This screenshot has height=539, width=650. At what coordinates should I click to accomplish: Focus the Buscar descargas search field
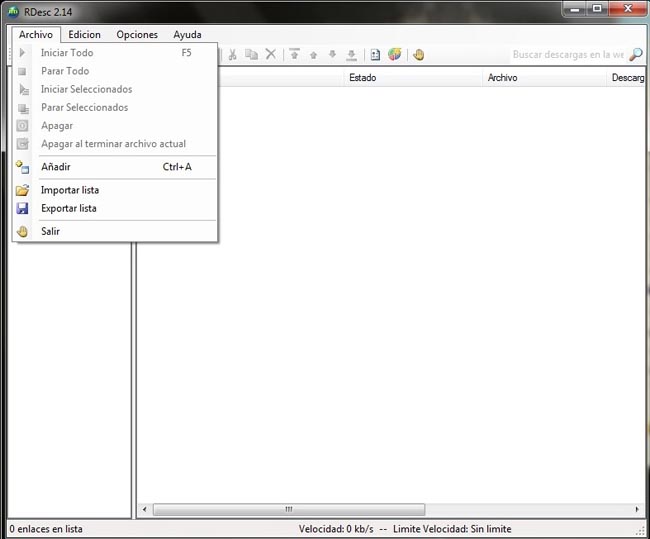click(567, 55)
